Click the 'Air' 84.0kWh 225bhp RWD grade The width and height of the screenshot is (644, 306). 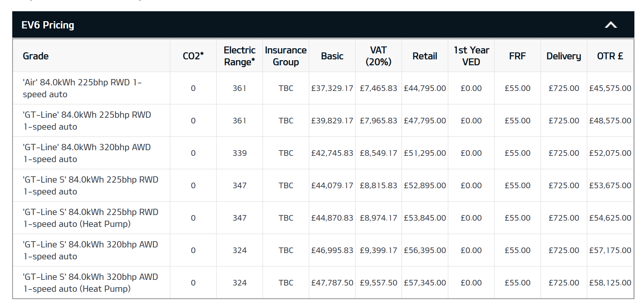(82, 88)
